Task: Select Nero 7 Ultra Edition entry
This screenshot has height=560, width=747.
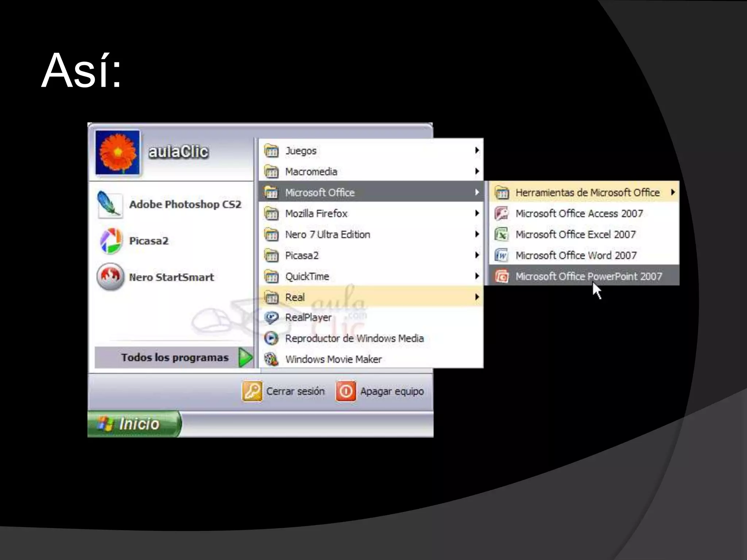Action: tap(328, 234)
